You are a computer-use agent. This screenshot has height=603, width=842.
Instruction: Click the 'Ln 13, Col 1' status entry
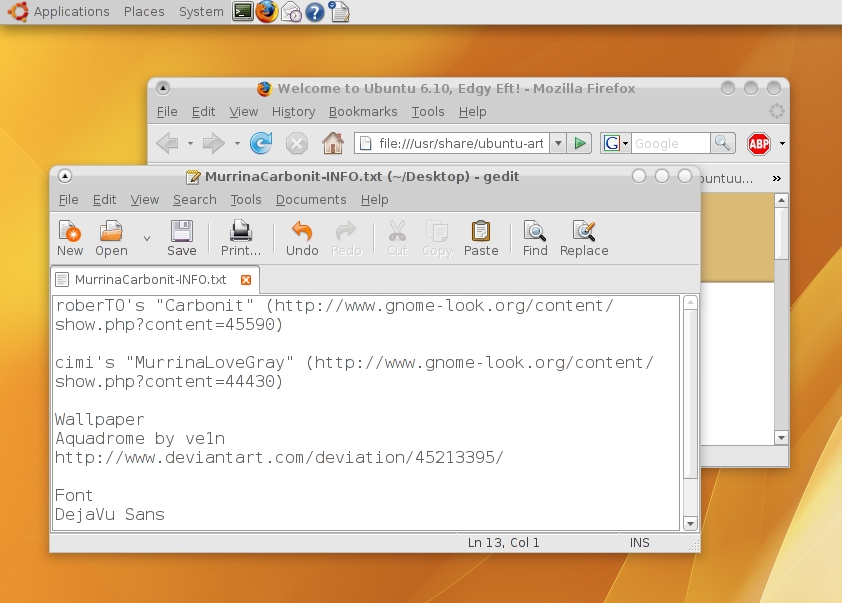point(503,543)
